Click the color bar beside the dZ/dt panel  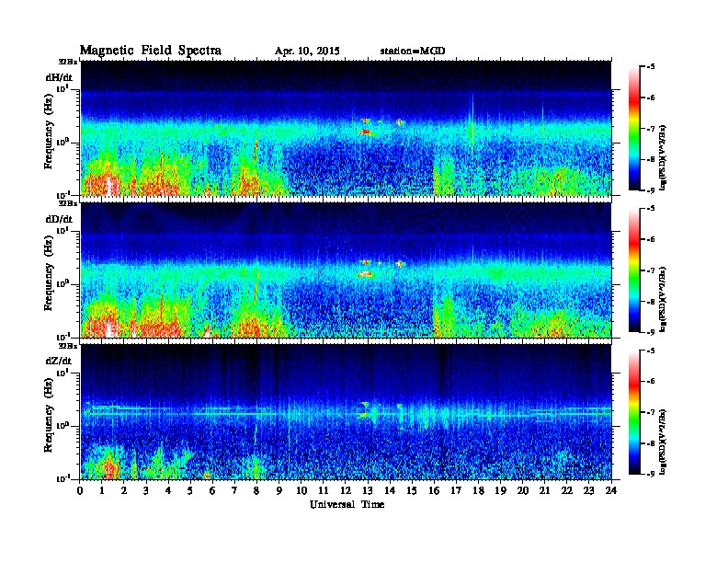pos(634,412)
